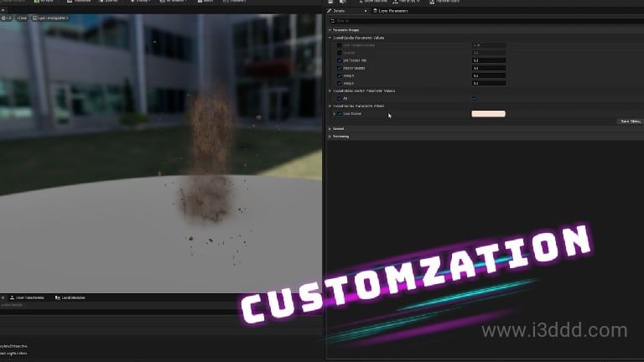Click the search icon in the Details panel
644x362 pixels.
pyautogui.click(x=333, y=20)
